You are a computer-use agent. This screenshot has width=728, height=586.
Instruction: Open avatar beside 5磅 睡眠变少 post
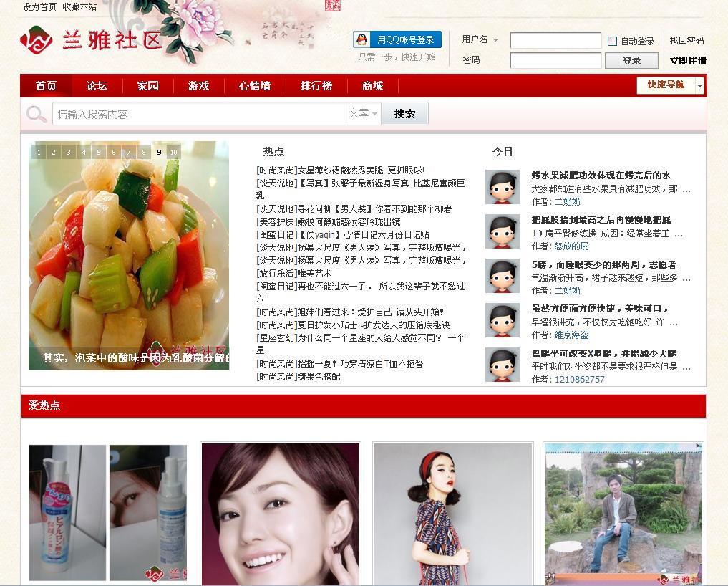tap(503, 276)
